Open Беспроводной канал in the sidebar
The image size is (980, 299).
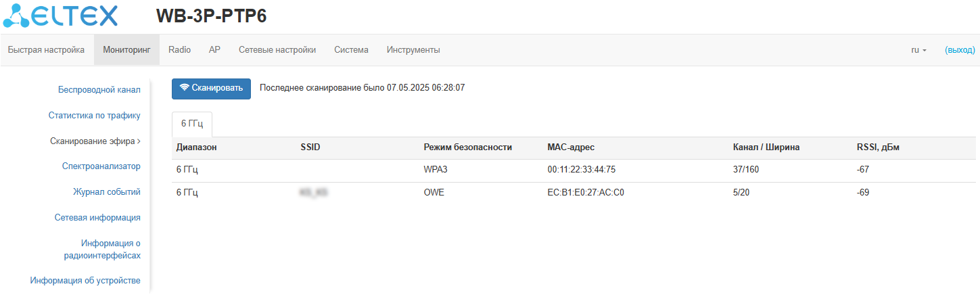click(99, 90)
